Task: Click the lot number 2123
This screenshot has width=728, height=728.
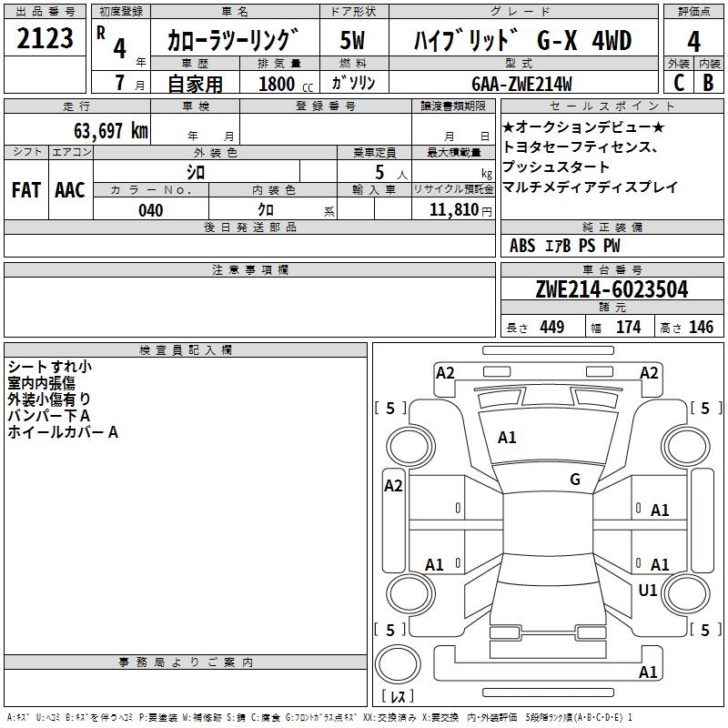Action: [x=45, y=38]
